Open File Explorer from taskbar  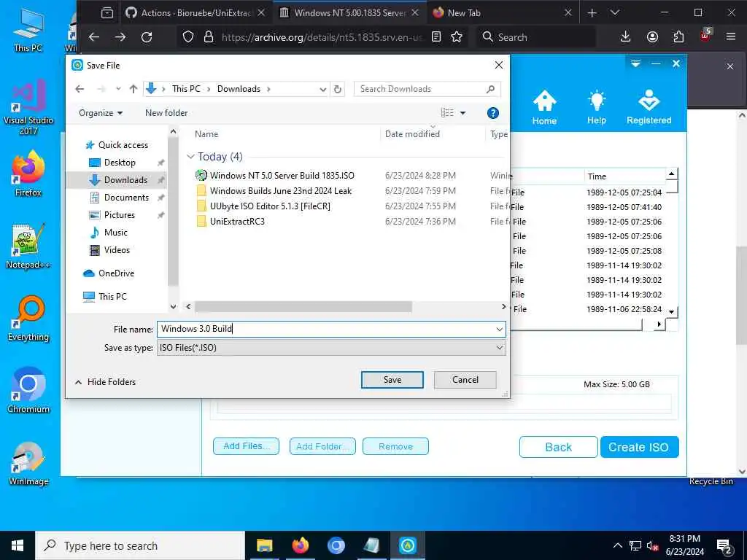point(264,545)
